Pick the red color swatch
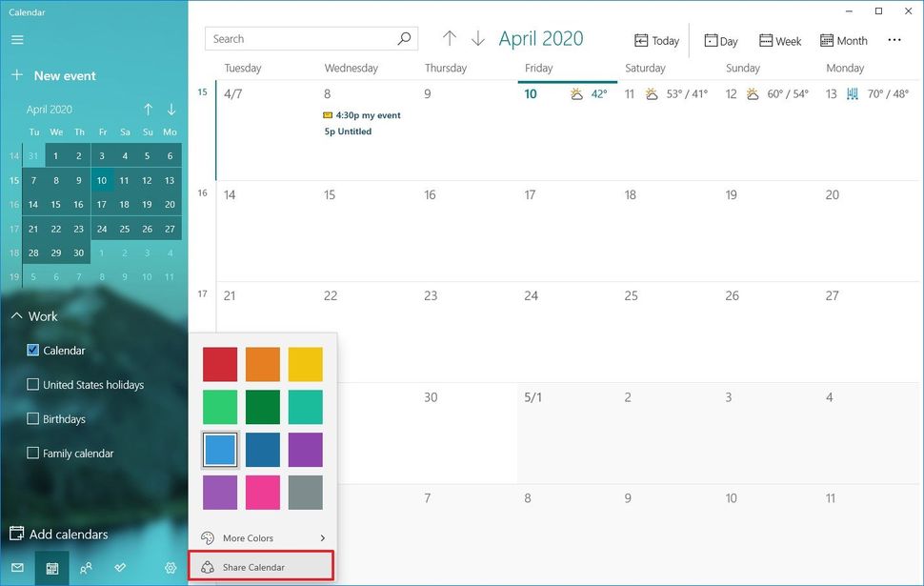The width and height of the screenshot is (924, 586). (219, 363)
